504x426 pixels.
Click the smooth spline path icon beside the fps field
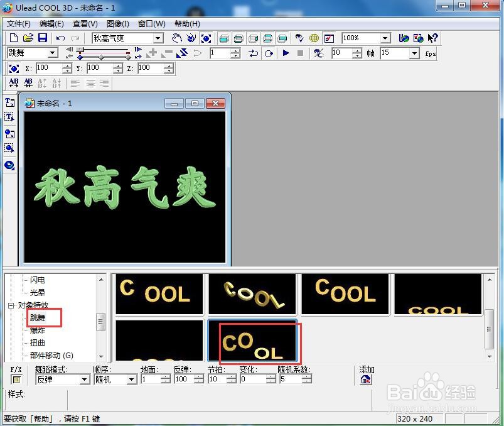click(x=318, y=53)
